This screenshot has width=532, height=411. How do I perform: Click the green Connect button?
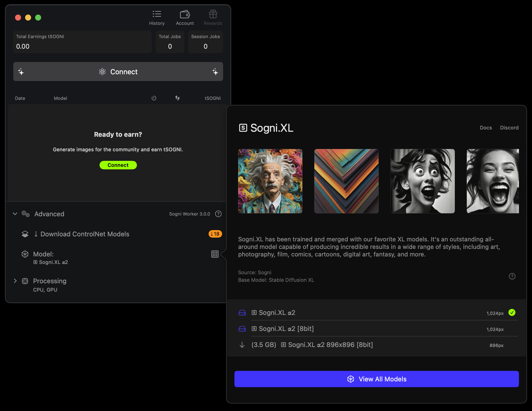[118, 165]
